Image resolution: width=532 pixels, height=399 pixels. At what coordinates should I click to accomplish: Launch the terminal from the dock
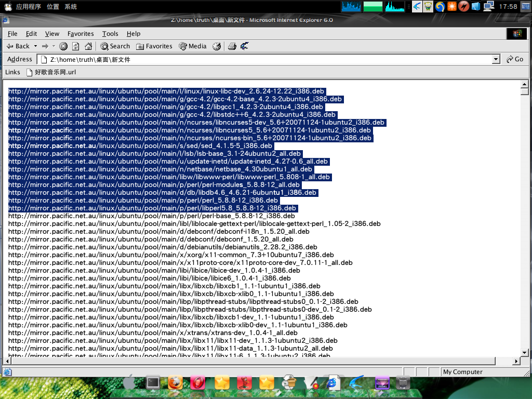(x=153, y=383)
